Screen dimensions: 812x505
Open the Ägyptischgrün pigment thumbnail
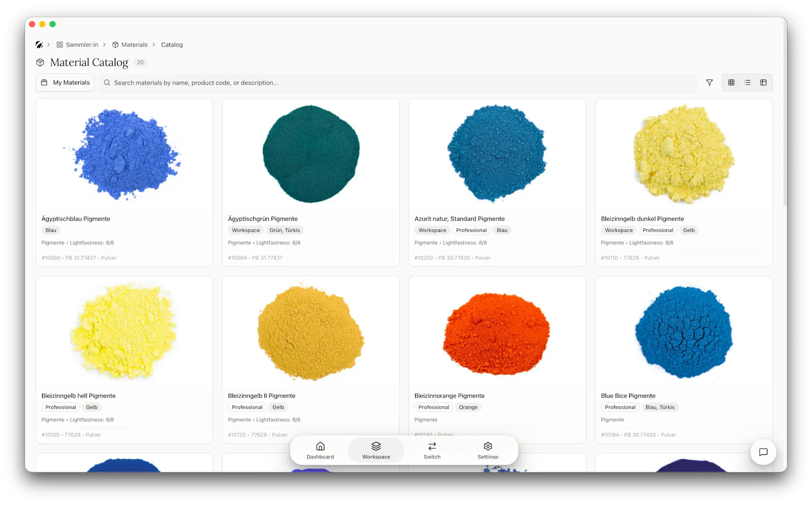point(311,154)
